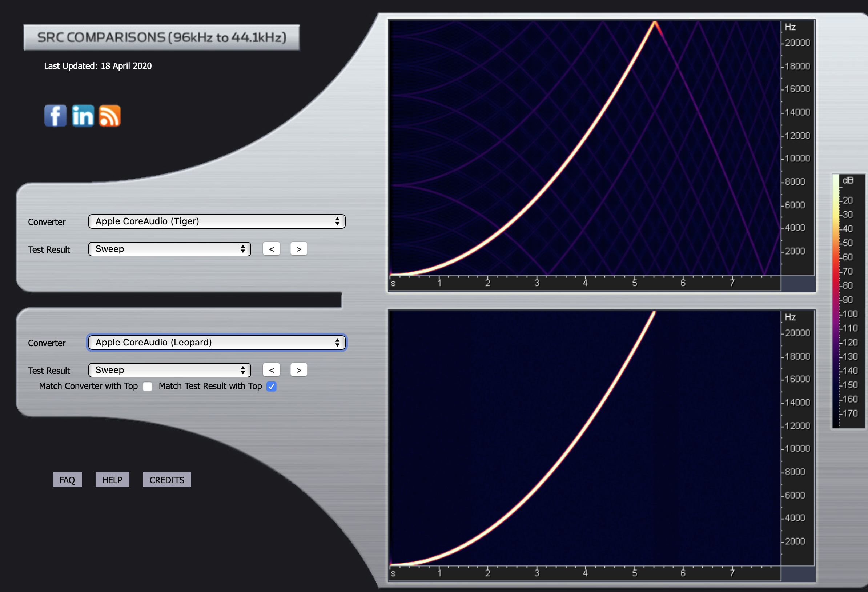Viewport: 868px width, 592px height.
Task: Click the 5 second mark on top graph axis
Action: pos(634,283)
